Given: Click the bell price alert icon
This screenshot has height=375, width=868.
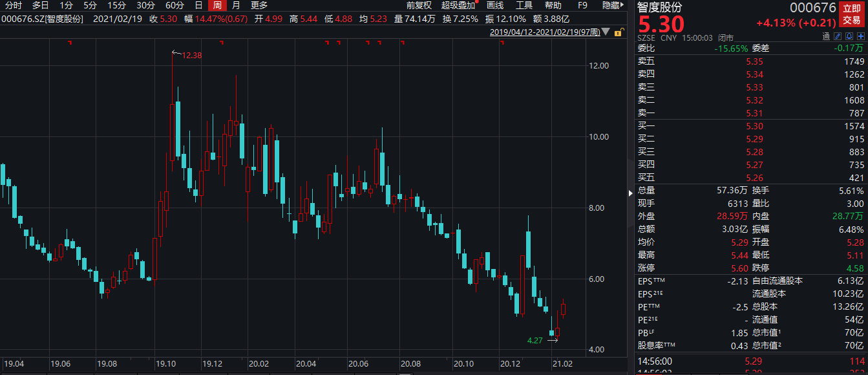Looking at the screenshot, I should coord(848,36).
